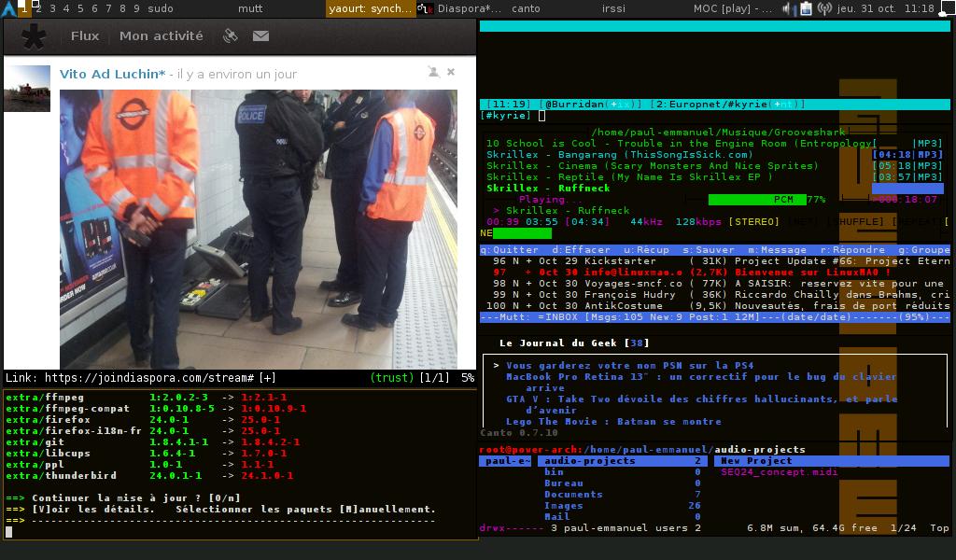Viewport: 956px width, 560px height.
Task: Open the Diaspora messages envelope icon
Action: [260, 36]
